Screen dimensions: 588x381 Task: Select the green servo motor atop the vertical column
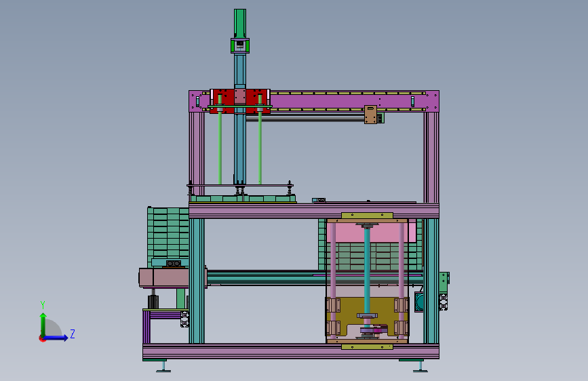point(240,23)
